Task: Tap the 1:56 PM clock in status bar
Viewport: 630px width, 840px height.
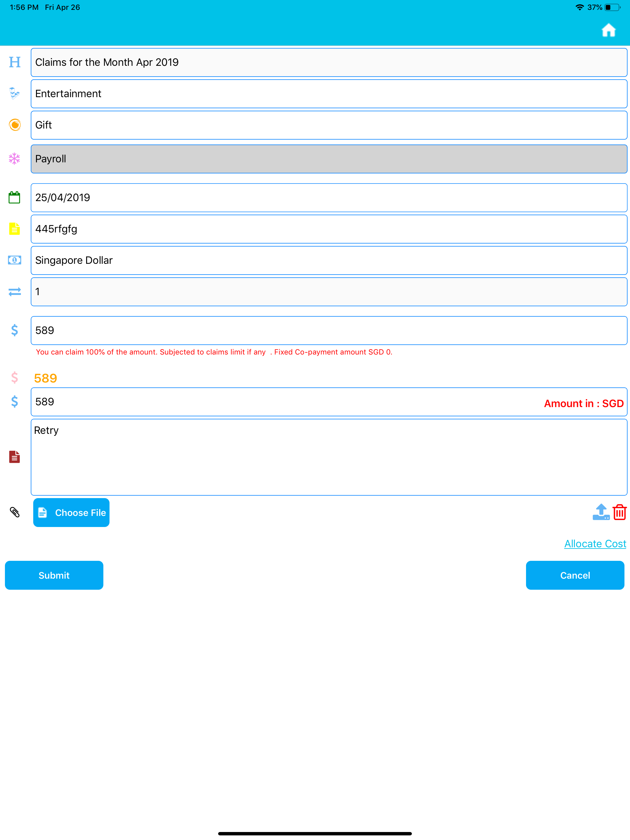Action: (x=24, y=7)
